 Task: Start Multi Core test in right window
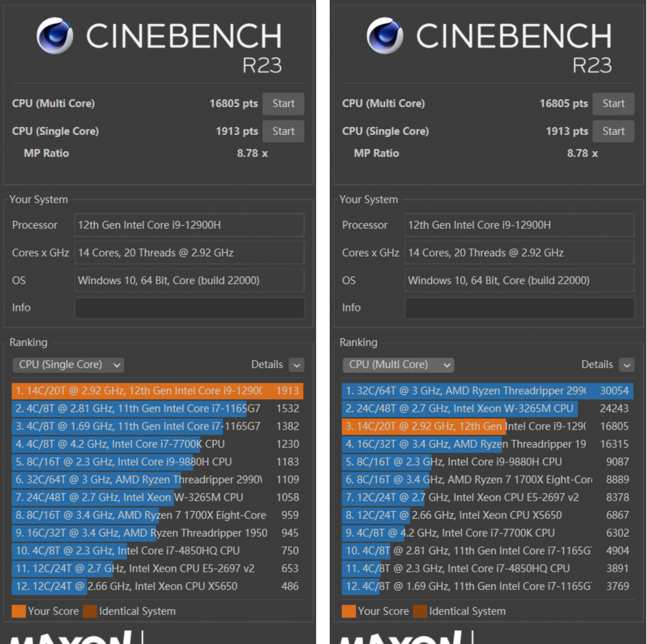click(x=613, y=104)
